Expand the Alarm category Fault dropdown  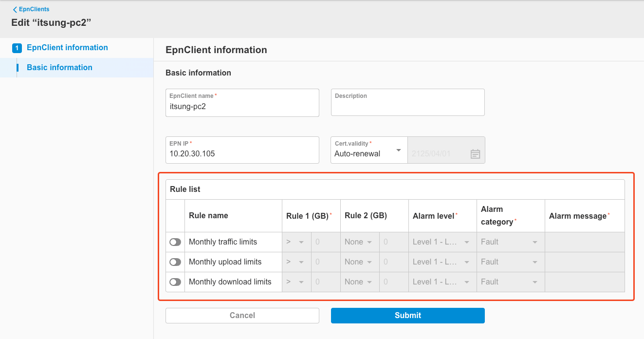(x=510, y=242)
